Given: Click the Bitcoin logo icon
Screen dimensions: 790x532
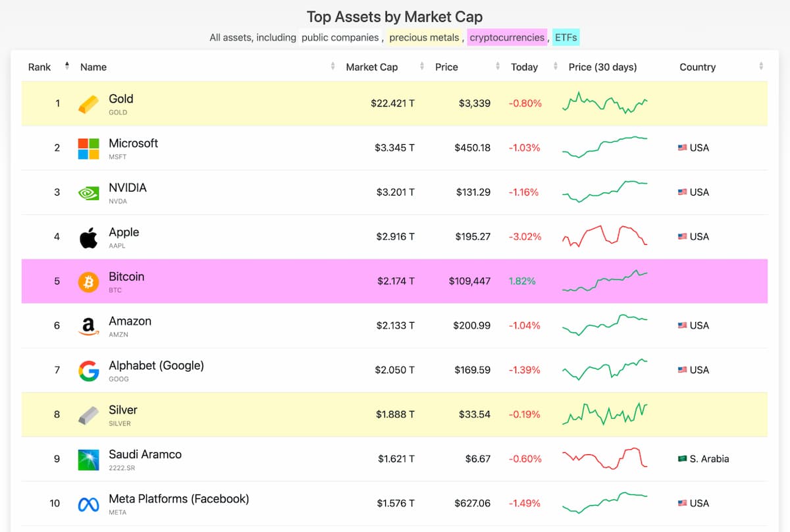Looking at the screenshot, I should 88,282.
